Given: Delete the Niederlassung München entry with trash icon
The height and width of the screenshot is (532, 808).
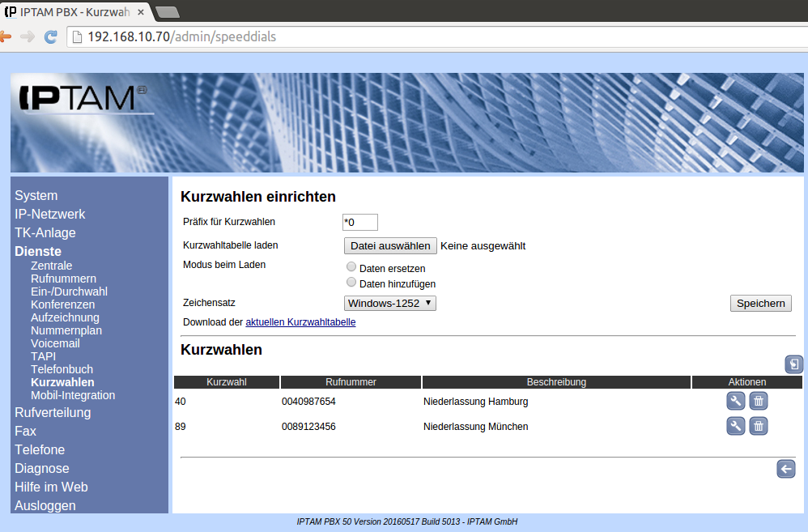Looking at the screenshot, I should pos(758,426).
